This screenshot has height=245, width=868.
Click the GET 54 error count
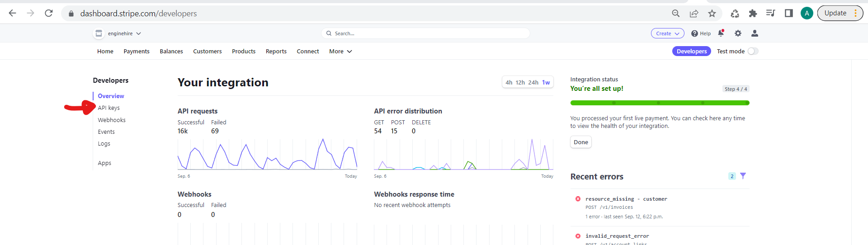click(x=378, y=131)
